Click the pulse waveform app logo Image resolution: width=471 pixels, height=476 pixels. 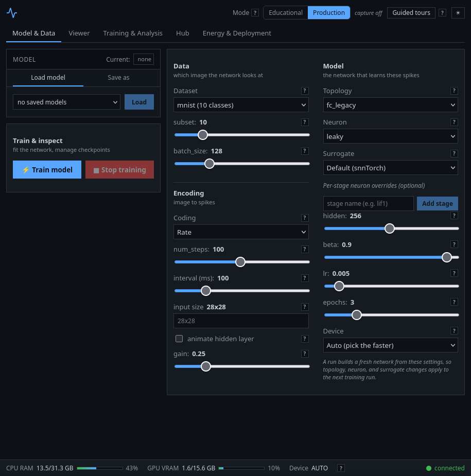click(x=12, y=13)
